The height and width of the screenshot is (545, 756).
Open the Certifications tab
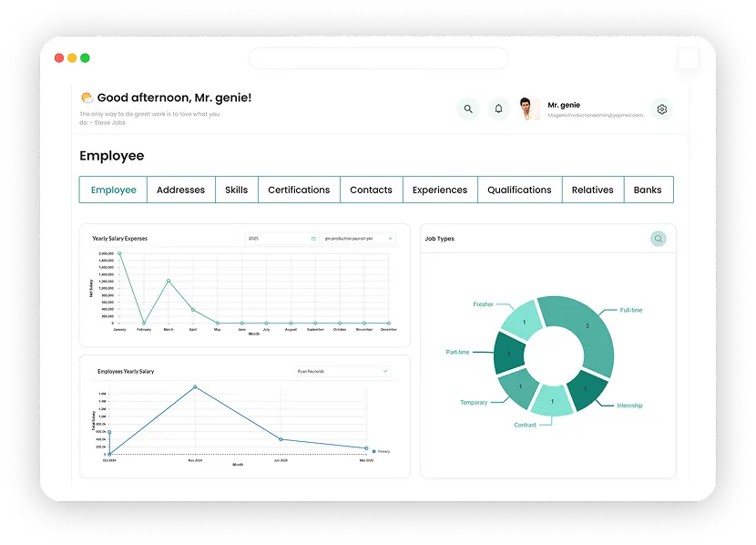click(299, 190)
